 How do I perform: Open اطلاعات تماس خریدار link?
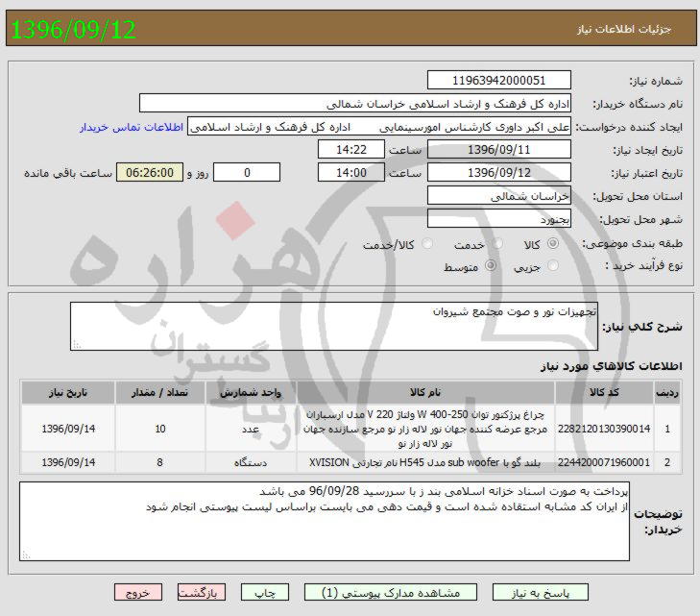[x=132, y=127]
